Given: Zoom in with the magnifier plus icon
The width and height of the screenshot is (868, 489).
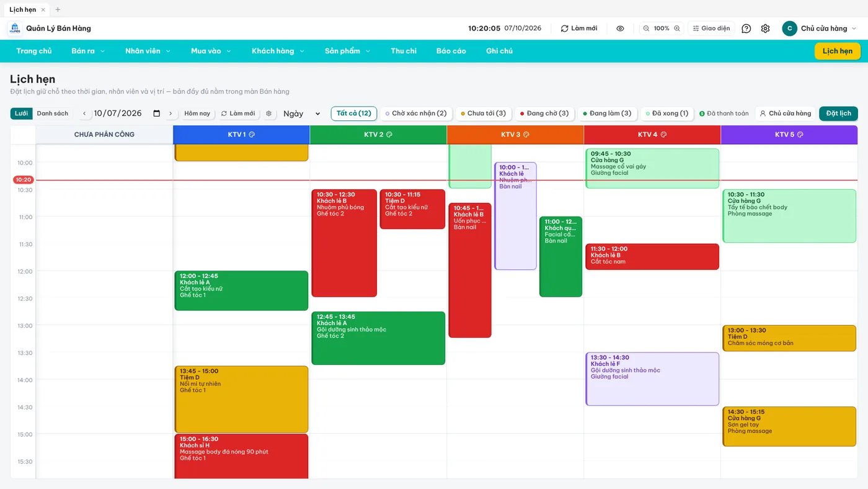Looking at the screenshot, I should [677, 29].
